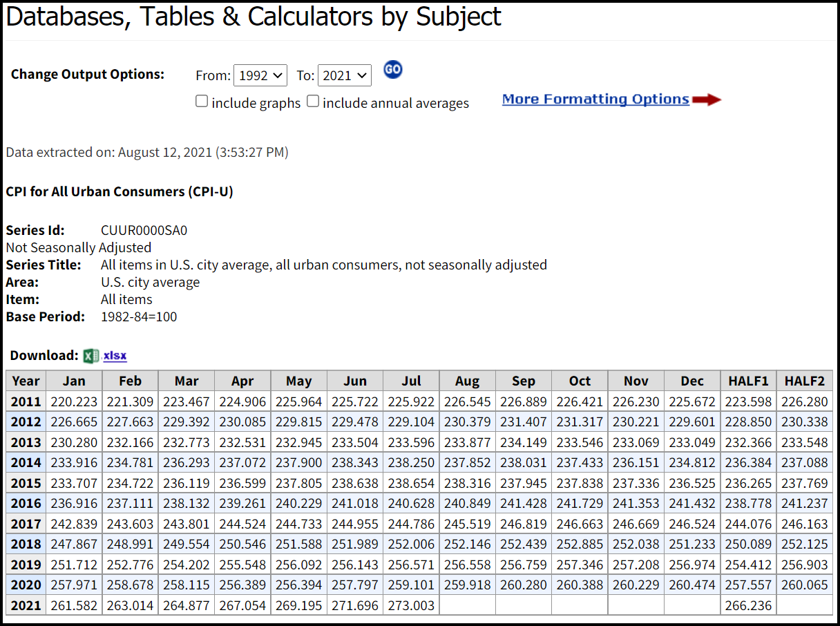Click the red arrow beside More Formatting Options
This screenshot has width=840, height=626.
coord(707,99)
